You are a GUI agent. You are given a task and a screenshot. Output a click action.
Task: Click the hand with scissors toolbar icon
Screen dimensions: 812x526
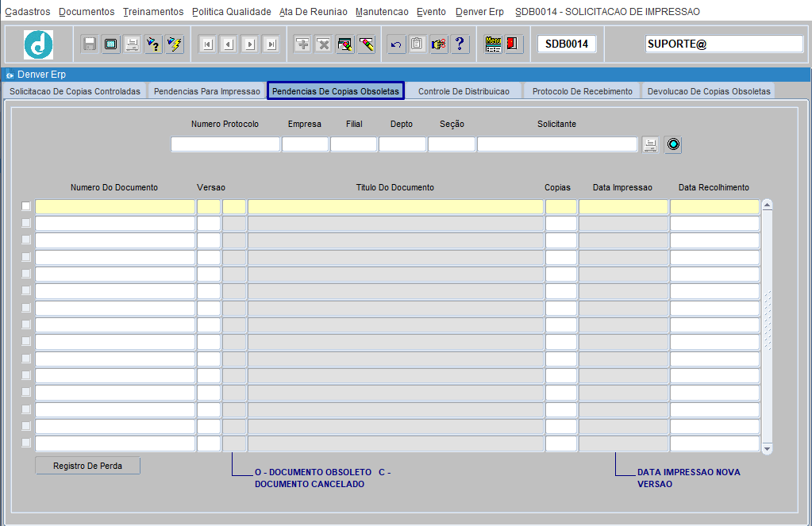438,44
